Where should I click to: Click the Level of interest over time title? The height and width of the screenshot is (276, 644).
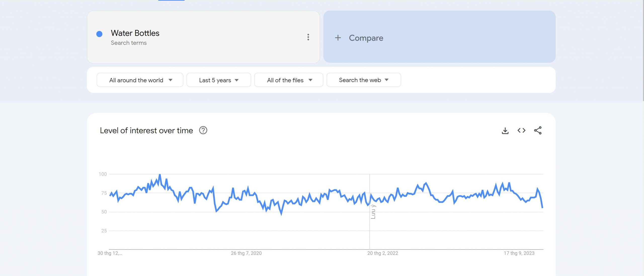click(146, 130)
